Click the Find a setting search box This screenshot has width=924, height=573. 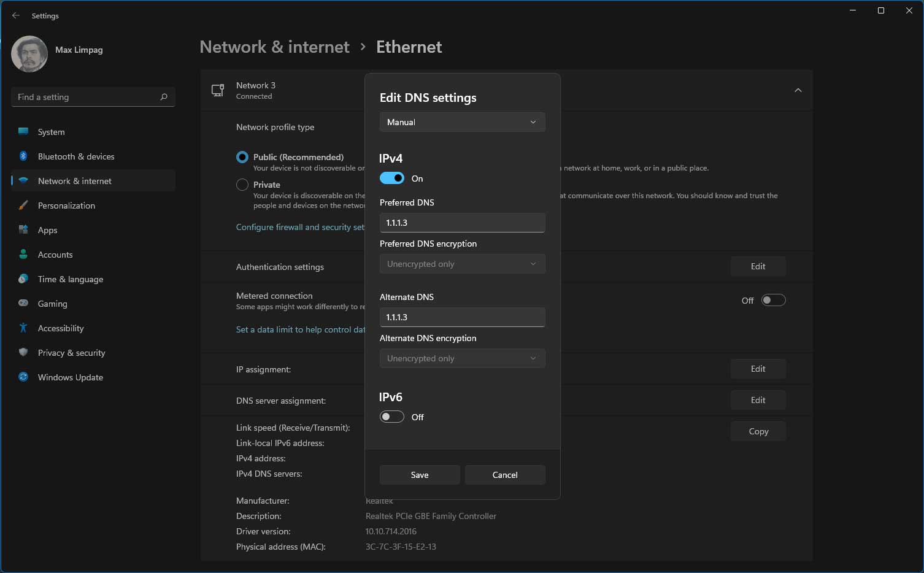click(x=93, y=97)
